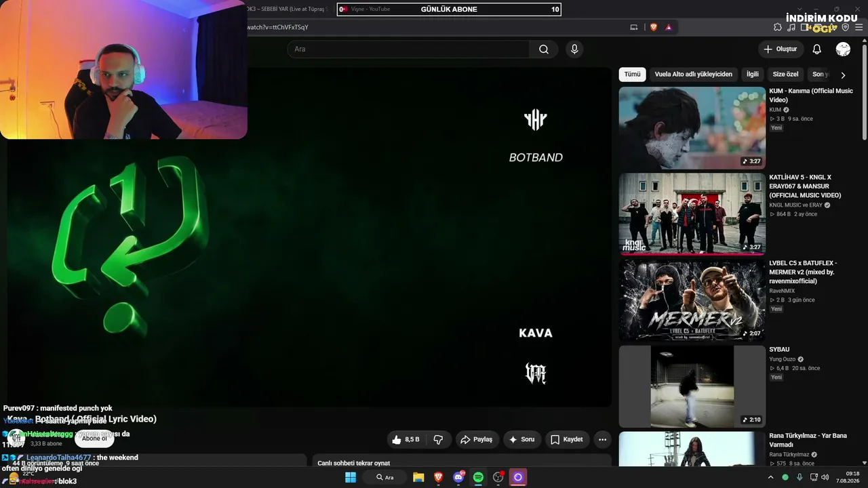Select the Tümü filter chip
868x488 pixels.
point(632,75)
